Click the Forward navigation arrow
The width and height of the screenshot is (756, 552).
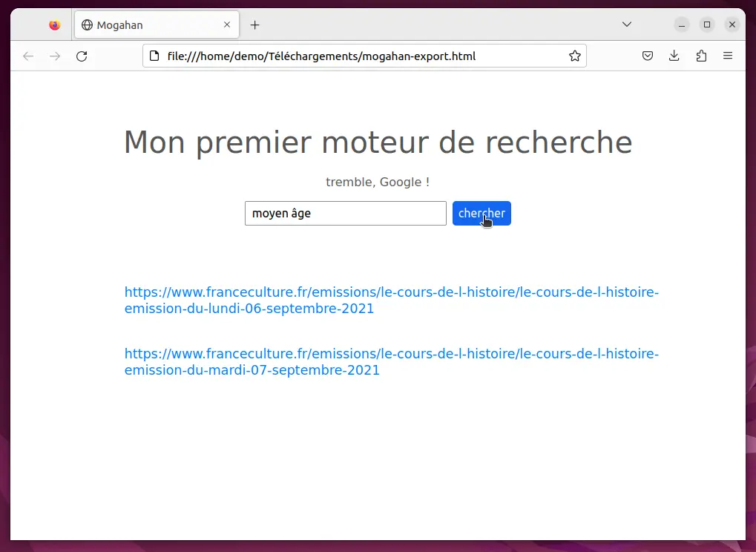pyautogui.click(x=55, y=56)
